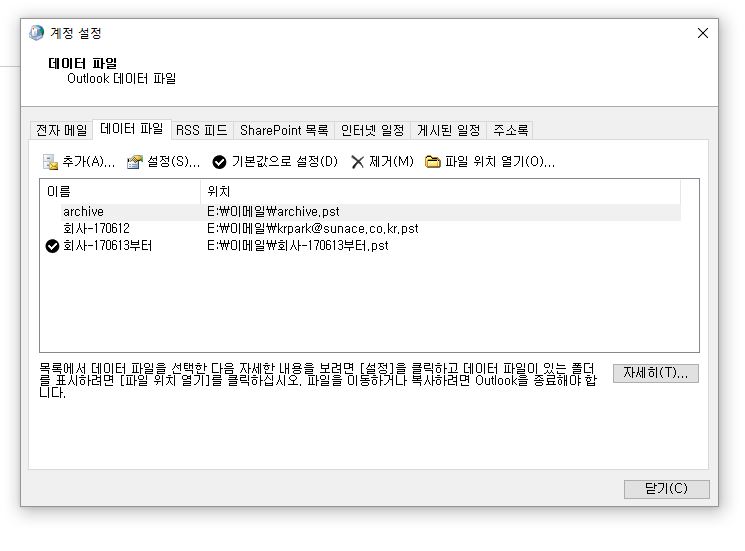Viewport: 745px width, 551px height.
Task: Click the 제거(M) label
Action: click(x=391, y=162)
